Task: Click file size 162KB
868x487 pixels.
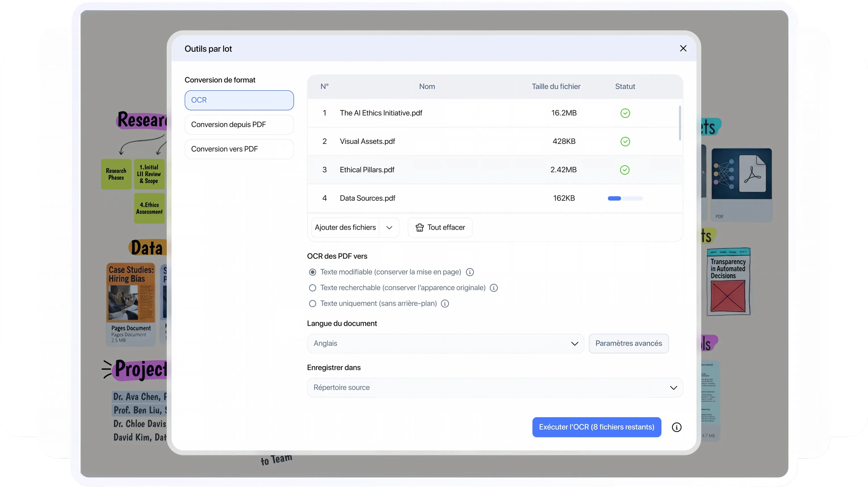Action: coord(564,198)
